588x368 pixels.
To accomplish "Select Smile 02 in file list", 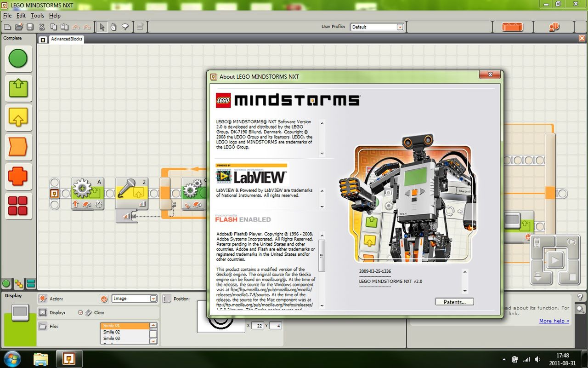I will [x=125, y=332].
